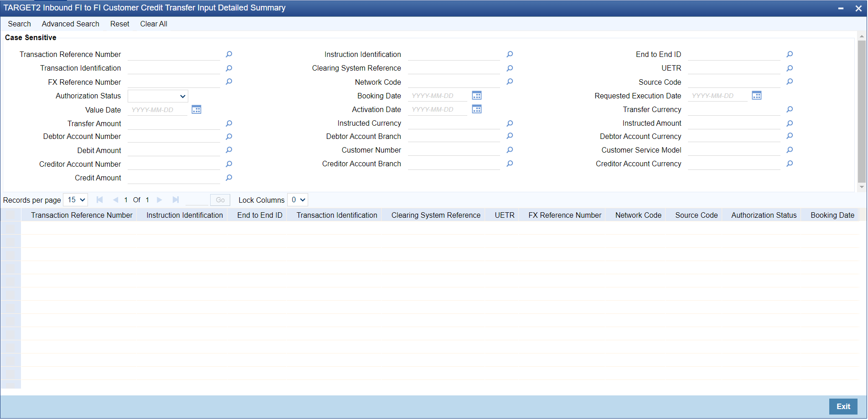Click the End to End ID column header
Screen dimensions: 868x420
pos(260,215)
